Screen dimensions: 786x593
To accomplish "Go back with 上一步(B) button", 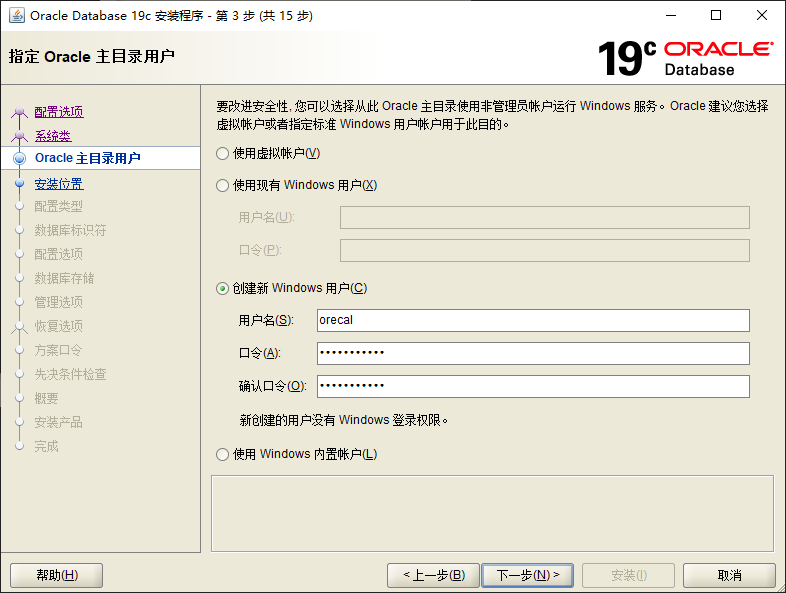I will point(434,575).
